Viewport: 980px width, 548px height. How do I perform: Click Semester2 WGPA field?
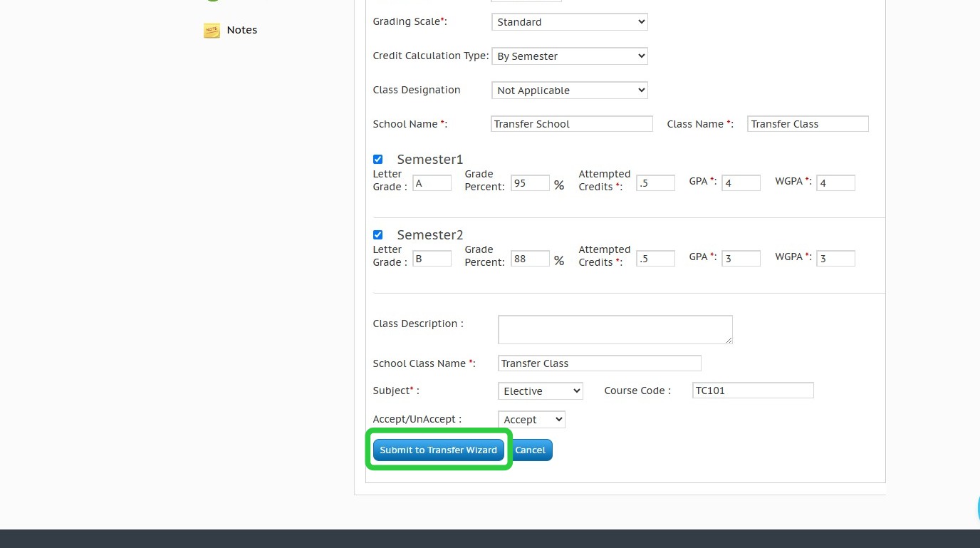coord(835,259)
